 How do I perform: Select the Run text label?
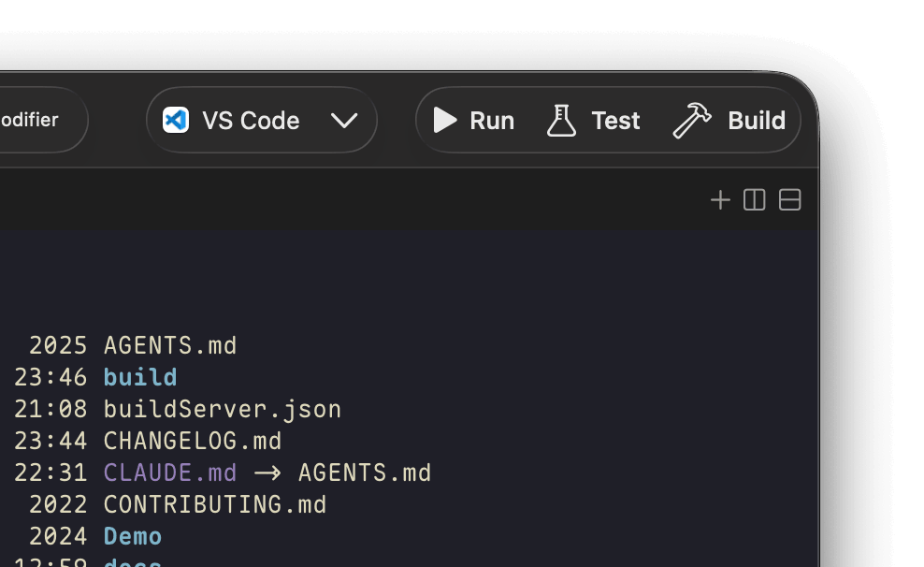[x=492, y=121]
